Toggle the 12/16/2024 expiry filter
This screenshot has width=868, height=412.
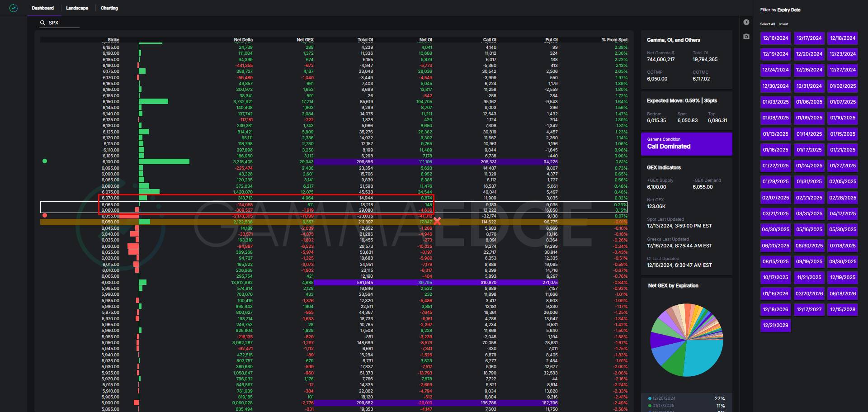point(775,38)
